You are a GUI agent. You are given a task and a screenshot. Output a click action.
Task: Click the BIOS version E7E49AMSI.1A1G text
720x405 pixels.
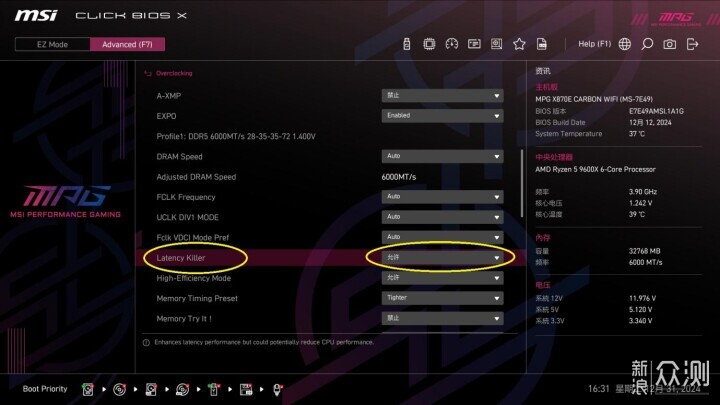click(x=656, y=111)
